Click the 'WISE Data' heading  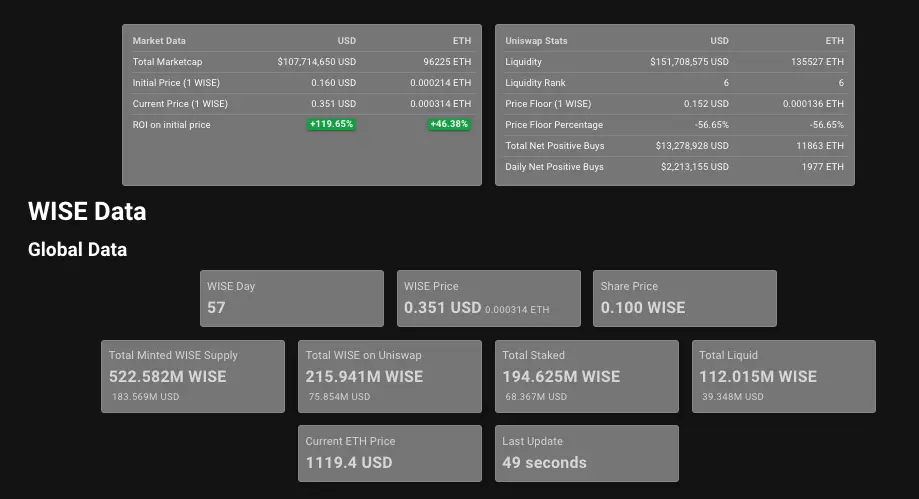pos(87,211)
